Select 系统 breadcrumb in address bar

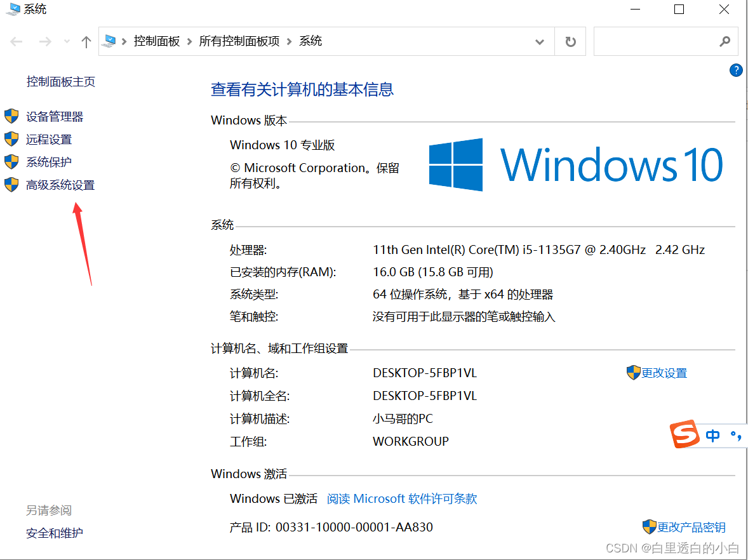(311, 41)
